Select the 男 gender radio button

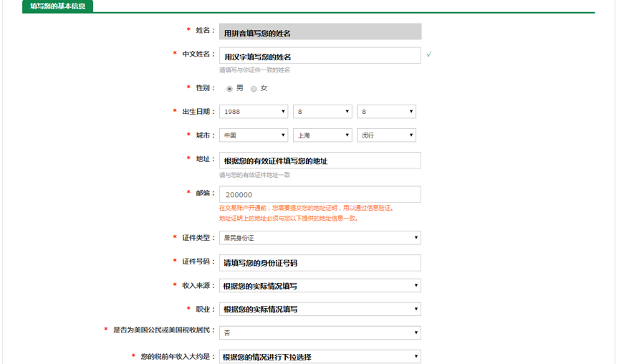pos(229,89)
